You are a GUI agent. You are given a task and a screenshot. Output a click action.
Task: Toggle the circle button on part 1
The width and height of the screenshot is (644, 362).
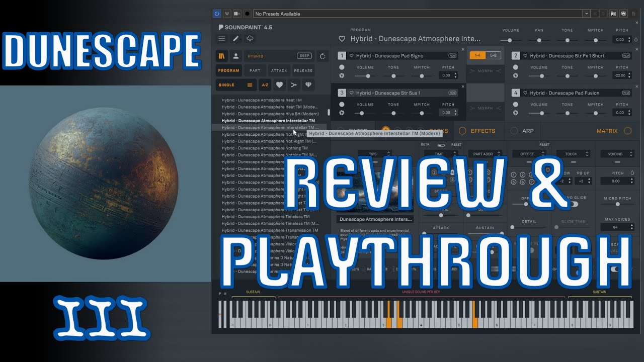click(x=342, y=67)
